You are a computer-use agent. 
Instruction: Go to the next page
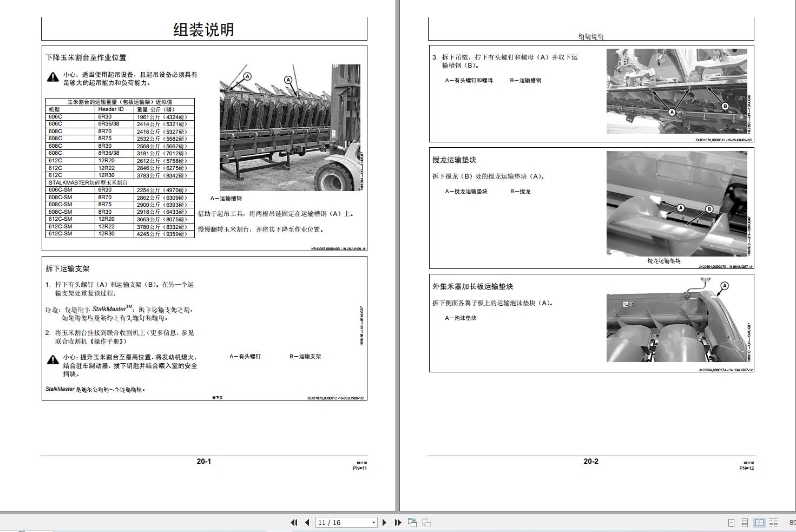(x=384, y=522)
